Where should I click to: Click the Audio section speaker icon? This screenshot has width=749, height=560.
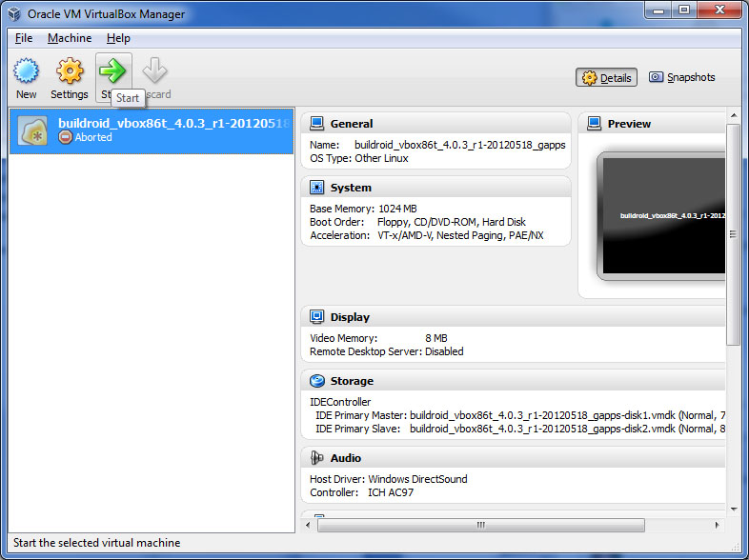tap(316, 458)
